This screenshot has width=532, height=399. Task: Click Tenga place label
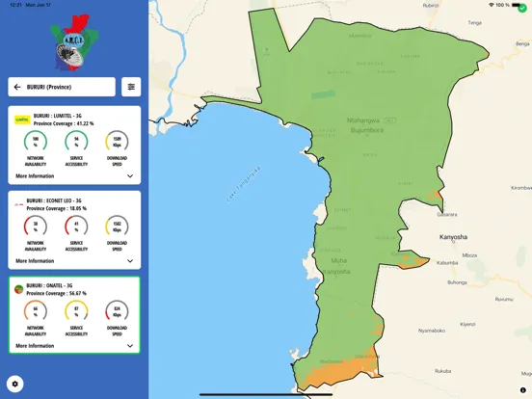475,23
